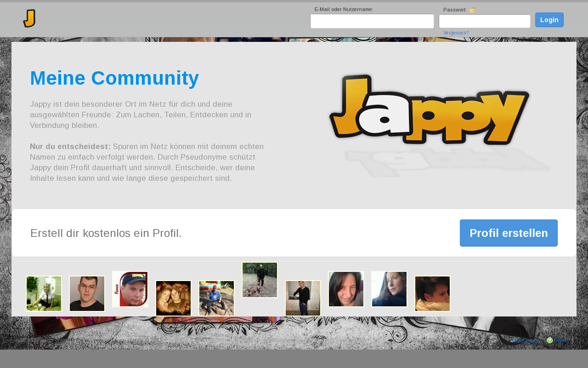Open photo of short-haired person with scarf
Image resolution: width=588 pixels, height=368 pixels.
(432, 293)
